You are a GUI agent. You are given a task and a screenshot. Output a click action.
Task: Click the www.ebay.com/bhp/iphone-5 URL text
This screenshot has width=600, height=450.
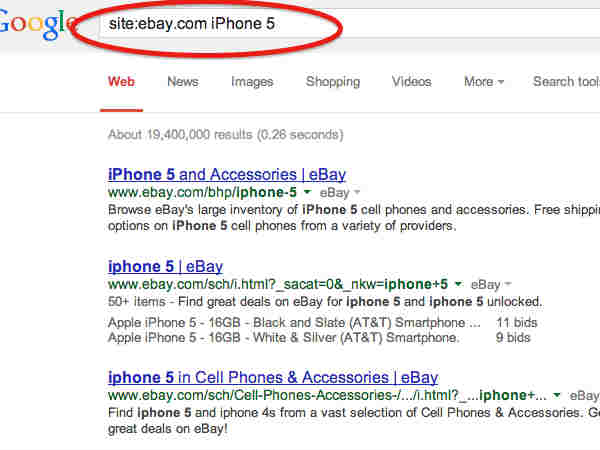click(x=202, y=192)
